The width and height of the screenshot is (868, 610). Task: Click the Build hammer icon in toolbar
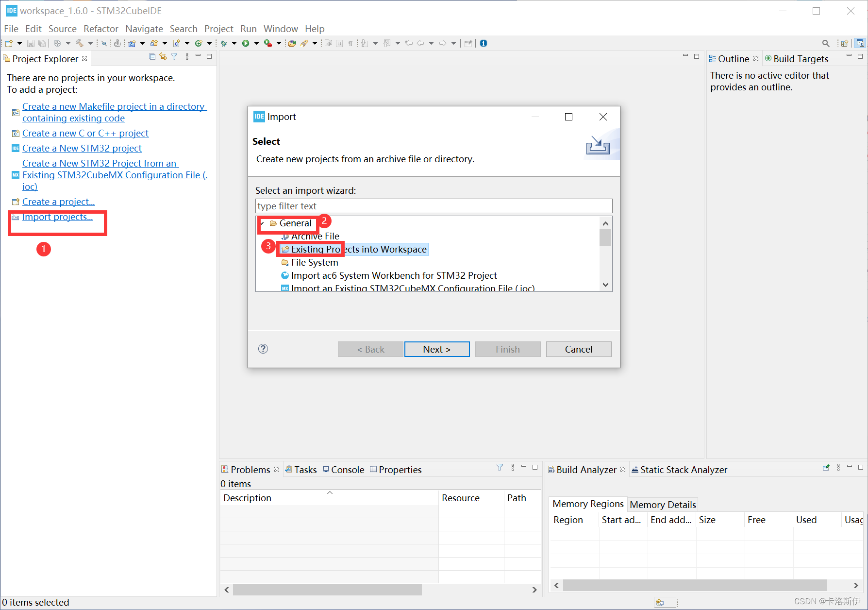[x=80, y=43]
